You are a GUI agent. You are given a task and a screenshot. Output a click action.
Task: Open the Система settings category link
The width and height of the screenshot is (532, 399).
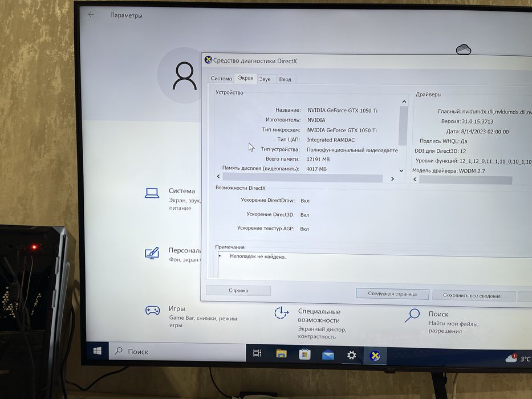pos(182,191)
